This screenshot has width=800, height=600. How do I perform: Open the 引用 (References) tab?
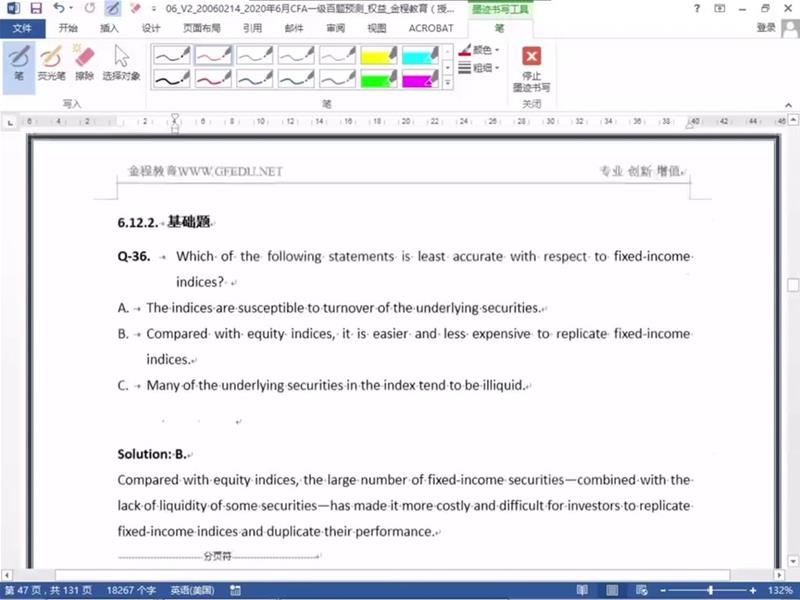coord(253,29)
